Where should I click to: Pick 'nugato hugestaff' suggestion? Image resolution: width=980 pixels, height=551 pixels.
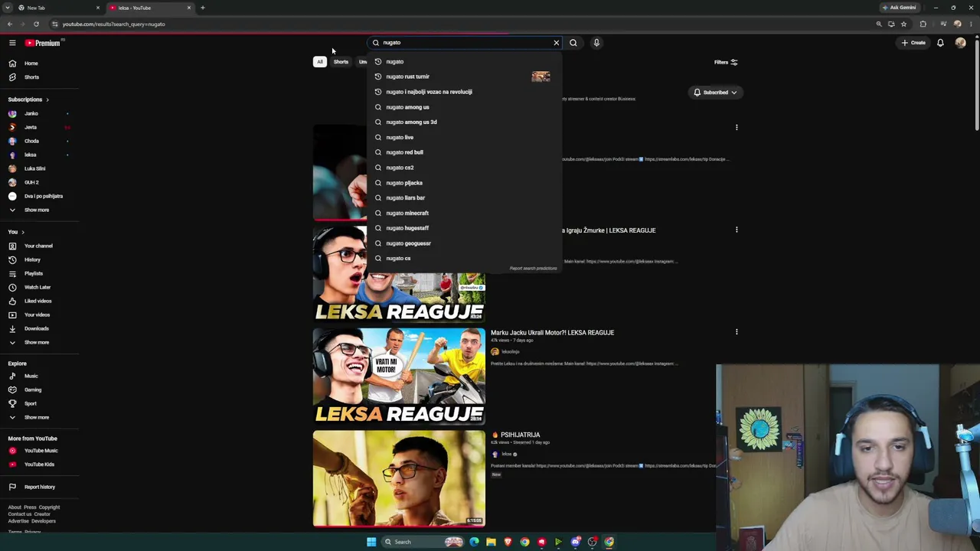(x=464, y=228)
